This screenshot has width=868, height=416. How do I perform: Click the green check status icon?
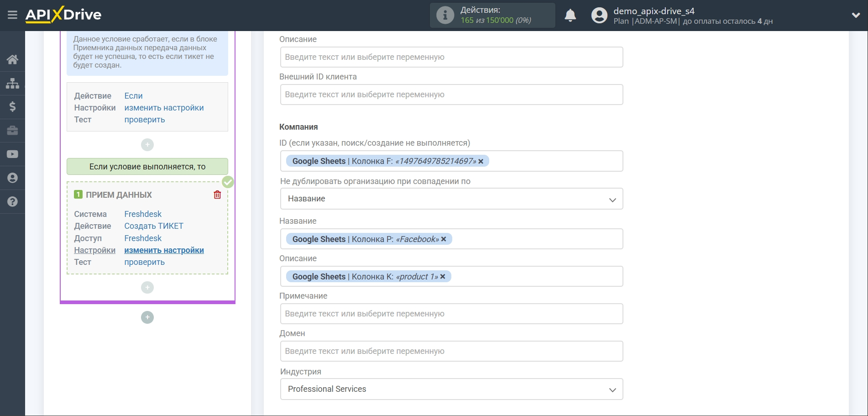coord(228,182)
